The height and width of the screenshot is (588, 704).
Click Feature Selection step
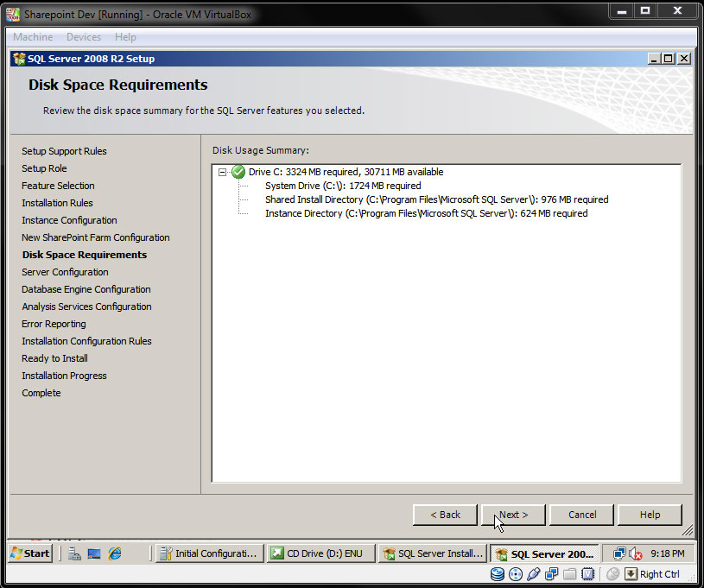tap(58, 186)
